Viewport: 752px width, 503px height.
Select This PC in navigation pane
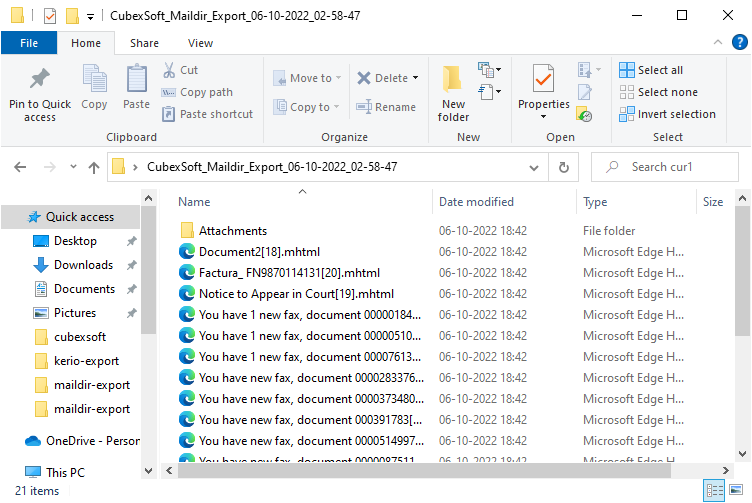pyautogui.click(x=56, y=472)
